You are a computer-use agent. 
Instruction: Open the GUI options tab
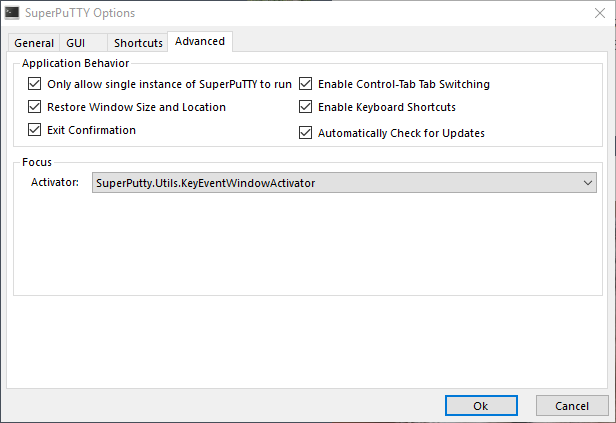pos(76,43)
